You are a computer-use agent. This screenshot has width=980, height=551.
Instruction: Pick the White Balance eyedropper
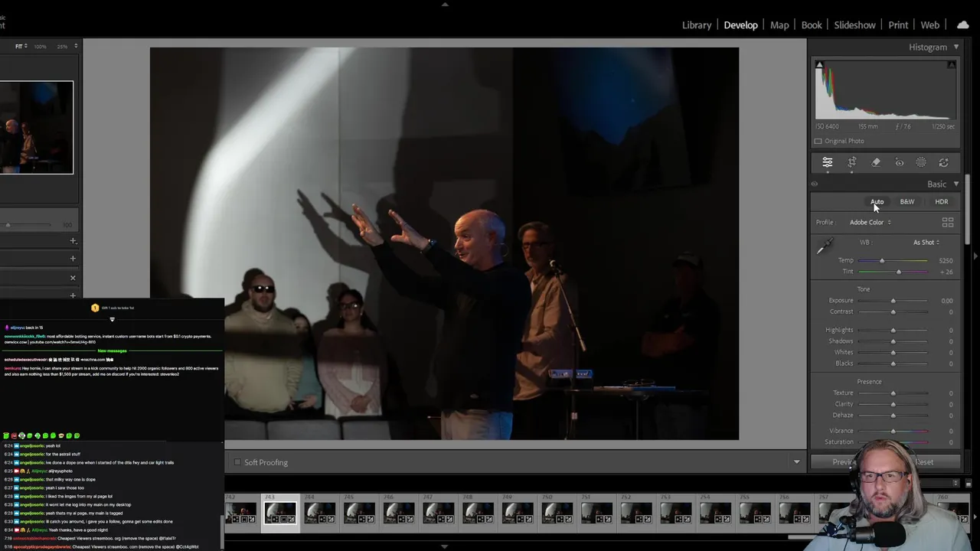point(825,246)
